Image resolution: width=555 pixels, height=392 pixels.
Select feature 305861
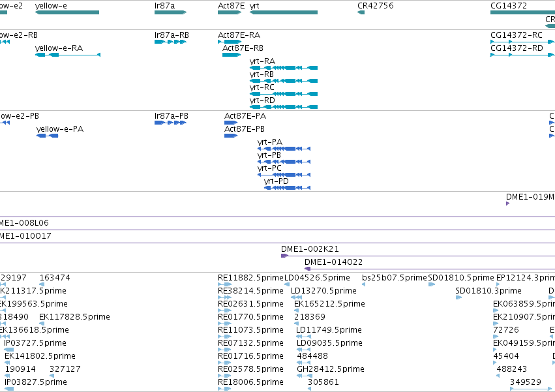(323, 382)
